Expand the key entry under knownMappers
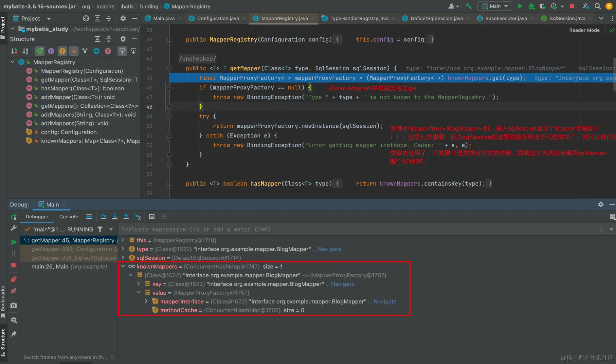The width and height of the screenshot is (616, 364). click(x=138, y=284)
